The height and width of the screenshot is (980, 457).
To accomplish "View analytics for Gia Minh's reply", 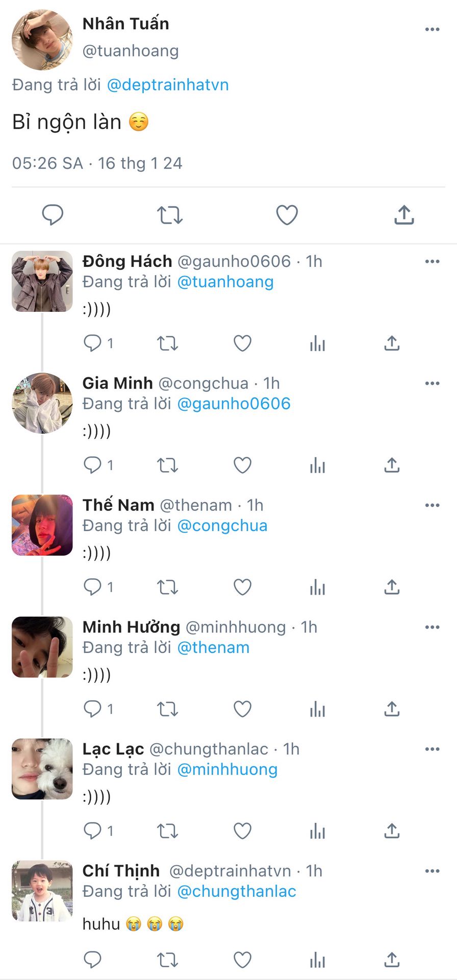I will click(x=317, y=465).
